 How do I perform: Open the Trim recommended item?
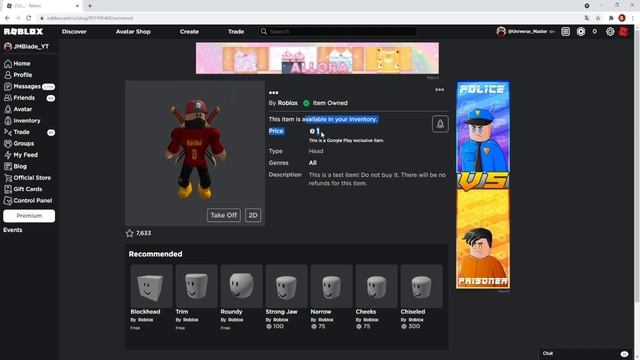click(196, 298)
